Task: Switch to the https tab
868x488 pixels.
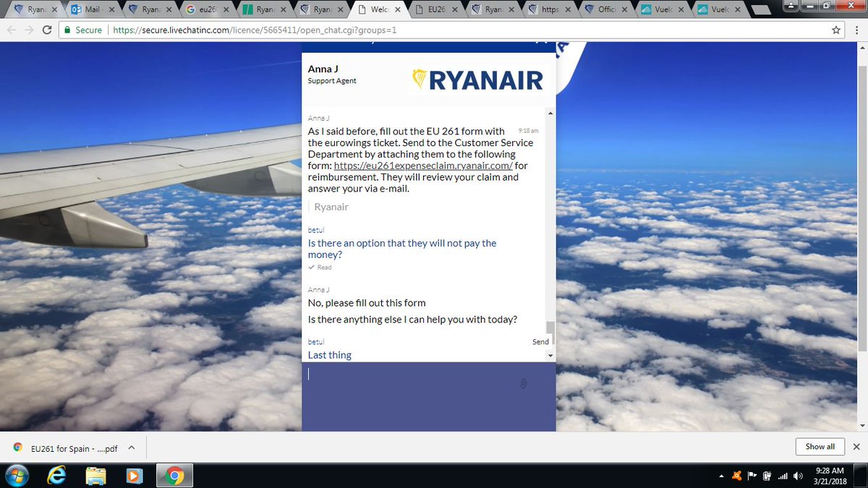Action: point(551,10)
